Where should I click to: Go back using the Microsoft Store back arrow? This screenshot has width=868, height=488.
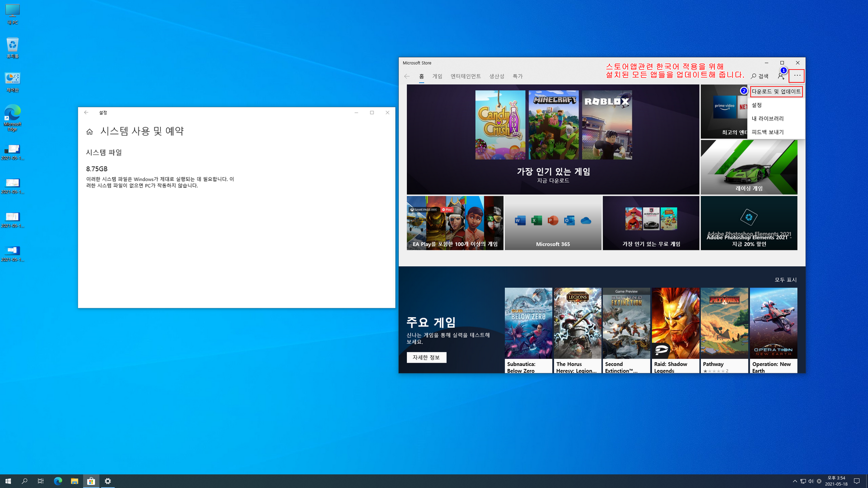click(407, 76)
